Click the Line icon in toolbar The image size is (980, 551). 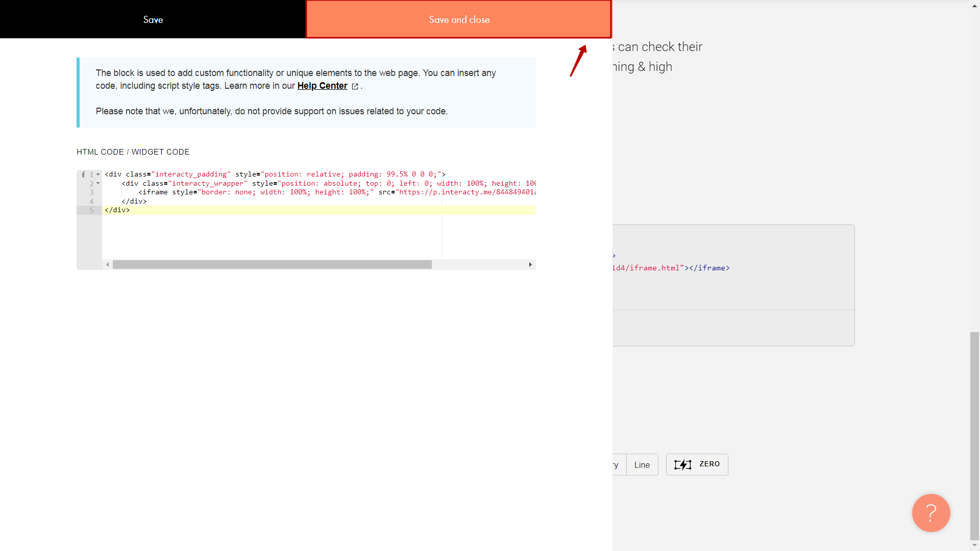tap(642, 464)
